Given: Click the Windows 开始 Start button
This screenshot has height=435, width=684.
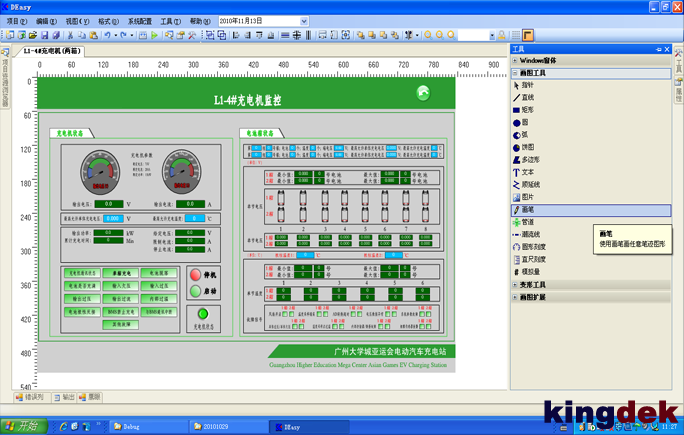Looking at the screenshot, I should (22, 427).
